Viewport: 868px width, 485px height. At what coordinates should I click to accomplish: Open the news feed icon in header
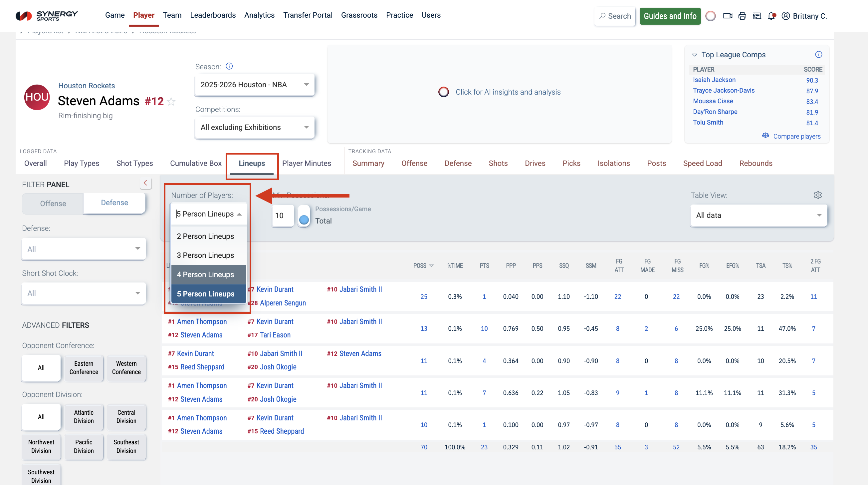(x=757, y=16)
